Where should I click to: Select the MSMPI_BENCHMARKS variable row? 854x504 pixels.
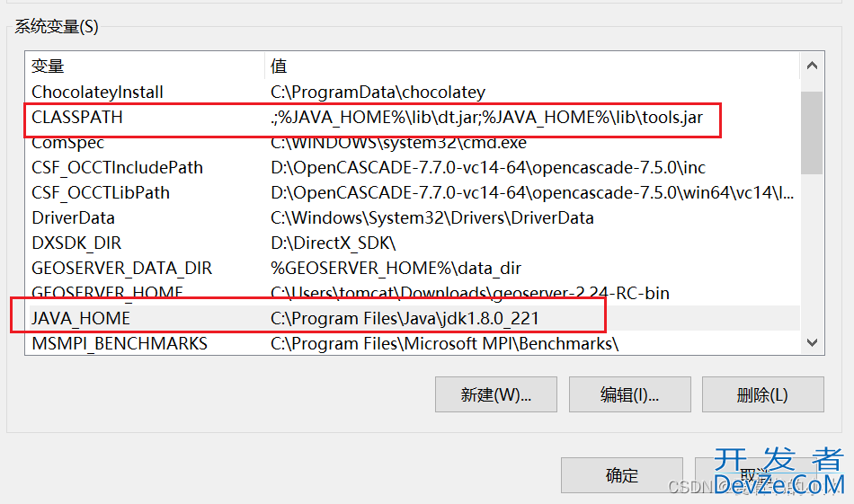pos(413,343)
